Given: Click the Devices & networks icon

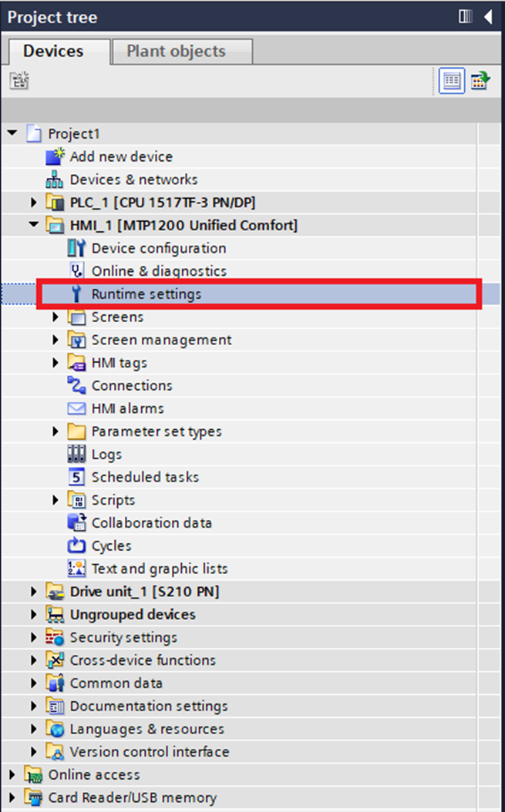Looking at the screenshot, I should (x=55, y=180).
